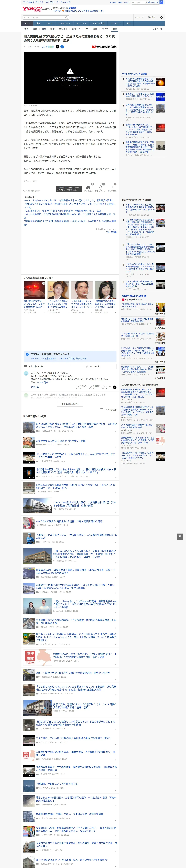Open テレビ新広島 source link under article
The width and height of the screenshot is (186, 868).
[x=111, y=232]
